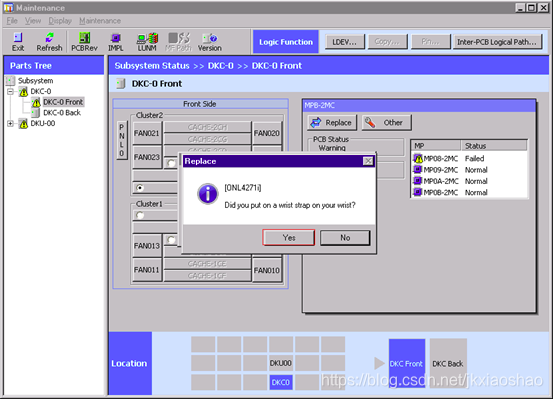This screenshot has width=553, height=399.
Task: Click the FAN021 component
Action: point(147,133)
